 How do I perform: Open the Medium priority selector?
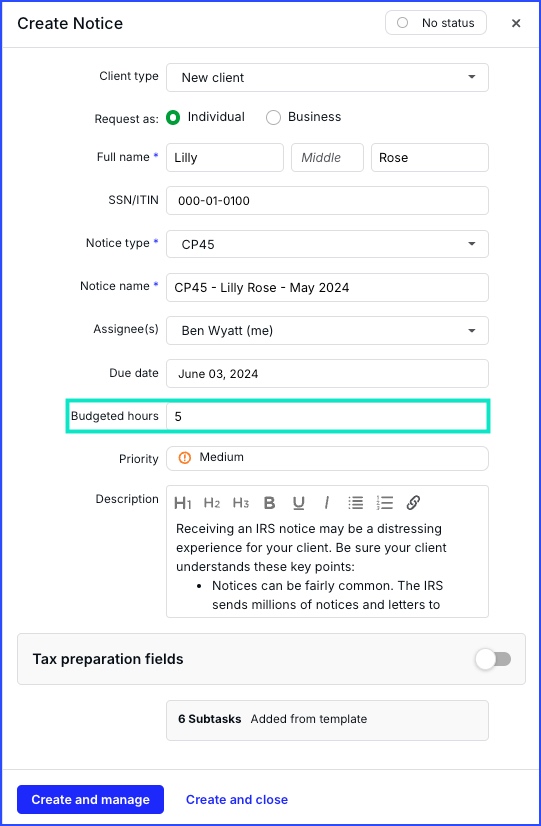[327, 458]
